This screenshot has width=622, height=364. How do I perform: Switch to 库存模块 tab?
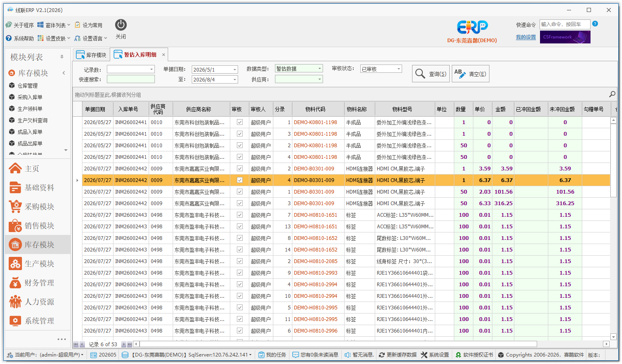point(92,55)
